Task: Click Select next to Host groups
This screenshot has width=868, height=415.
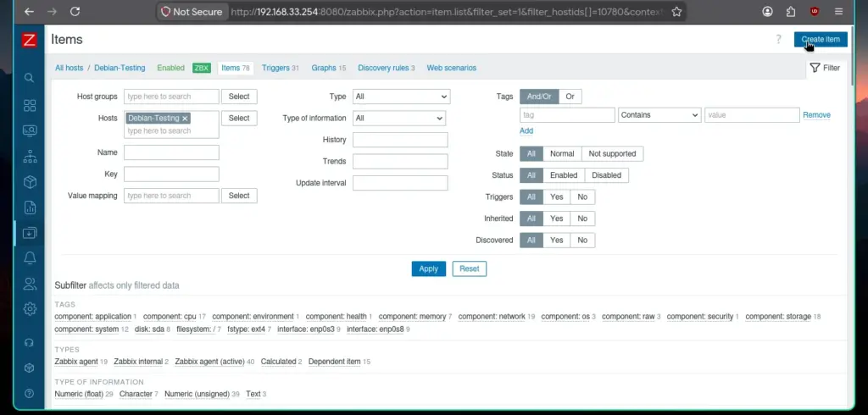Action: click(x=239, y=97)
